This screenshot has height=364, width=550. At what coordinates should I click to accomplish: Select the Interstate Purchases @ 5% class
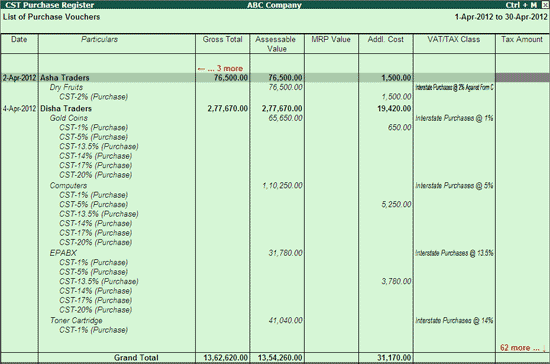tap(454, 186)
